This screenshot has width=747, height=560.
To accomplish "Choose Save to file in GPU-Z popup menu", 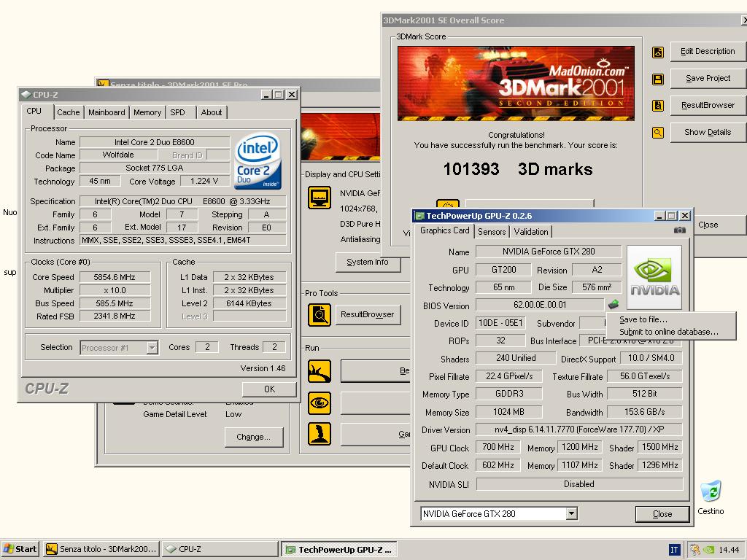I will pos(643,319).
